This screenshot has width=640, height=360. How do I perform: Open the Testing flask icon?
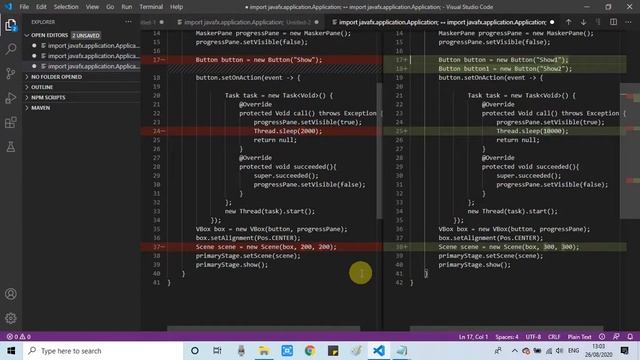click(11, 147)
